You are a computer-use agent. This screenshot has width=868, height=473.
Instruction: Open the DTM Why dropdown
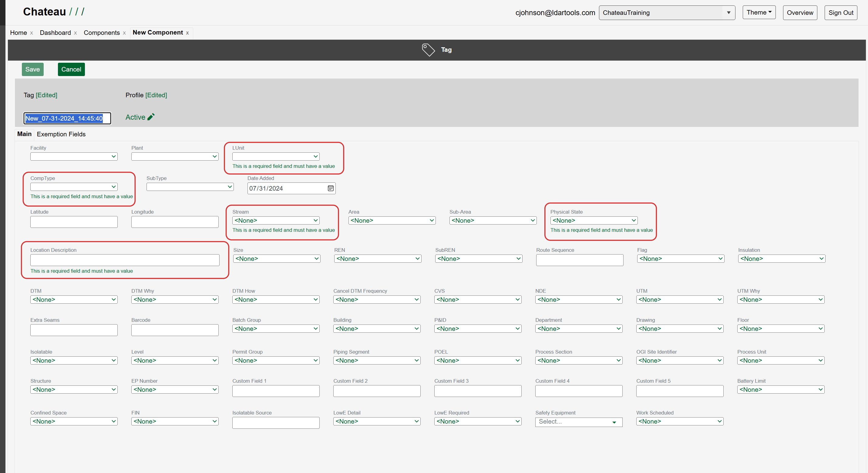(x=175, y=300)
